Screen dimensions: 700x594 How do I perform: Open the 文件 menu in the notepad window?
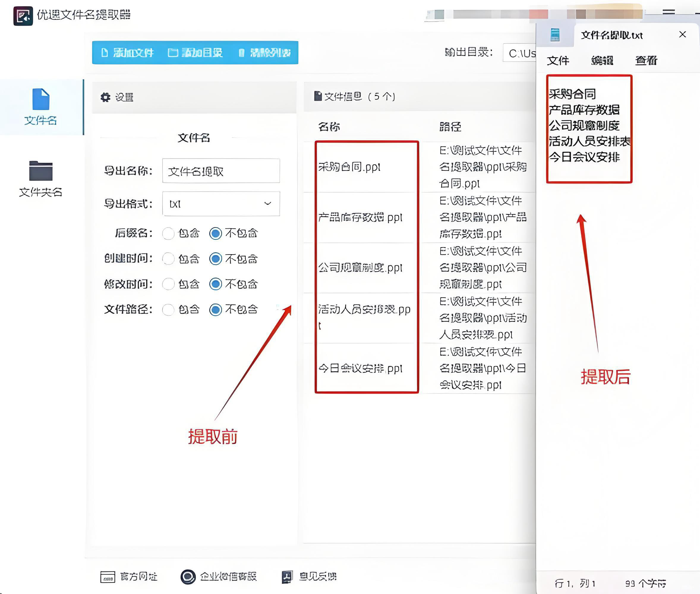click(x=558, y=61)
